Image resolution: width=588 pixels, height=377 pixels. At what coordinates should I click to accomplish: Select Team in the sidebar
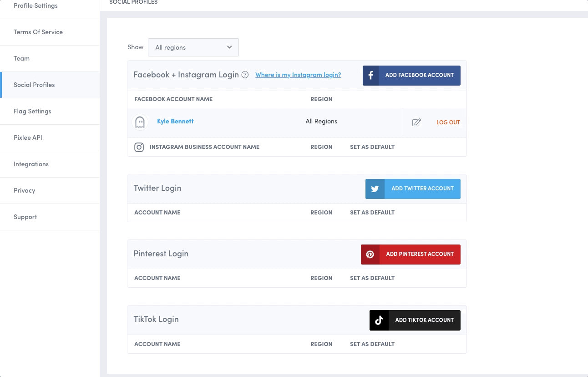tap(22, 59)
